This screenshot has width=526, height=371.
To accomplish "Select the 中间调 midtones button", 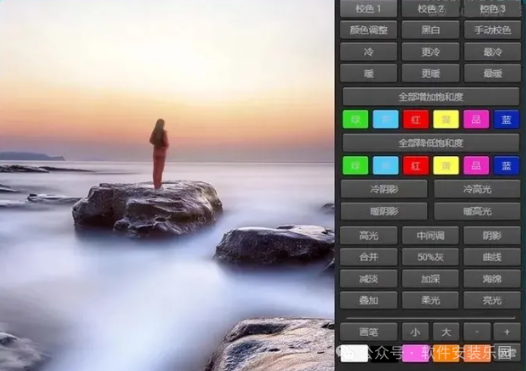I will (430, 235).
